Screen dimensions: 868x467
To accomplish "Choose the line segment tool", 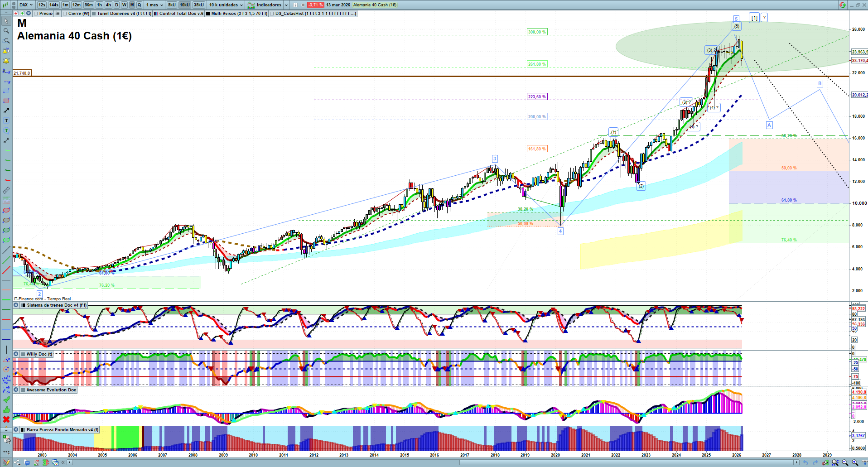I will click(6, 140).
